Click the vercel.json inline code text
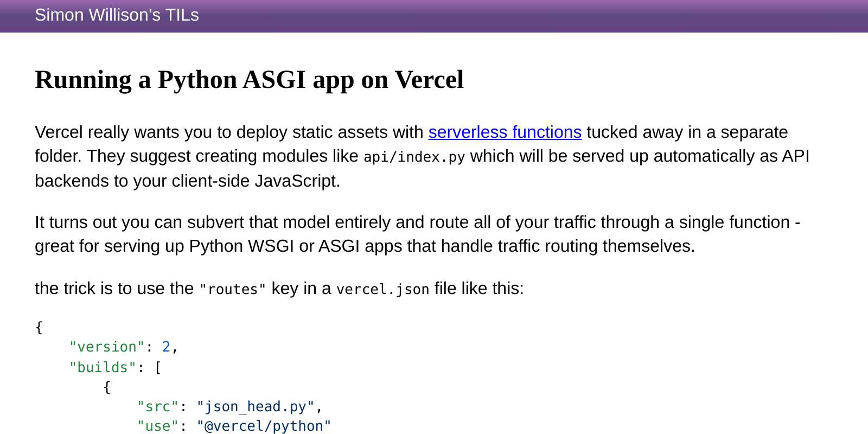 [382, 289]
